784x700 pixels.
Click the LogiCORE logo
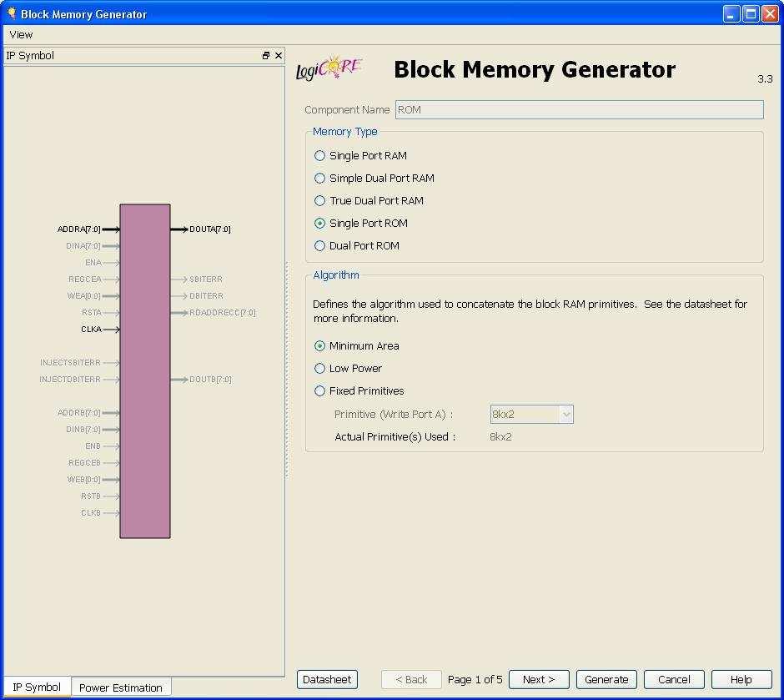[x=329, y=68]
